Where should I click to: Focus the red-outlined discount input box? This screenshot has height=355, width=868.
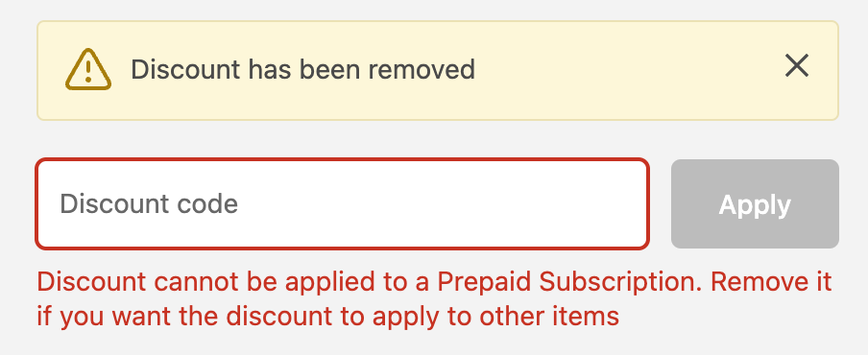pyautogui.click(x=342, y=204)
